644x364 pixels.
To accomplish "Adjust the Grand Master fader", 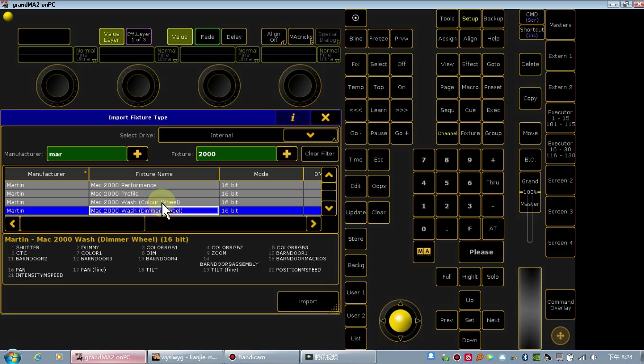I will pos(530,192).
